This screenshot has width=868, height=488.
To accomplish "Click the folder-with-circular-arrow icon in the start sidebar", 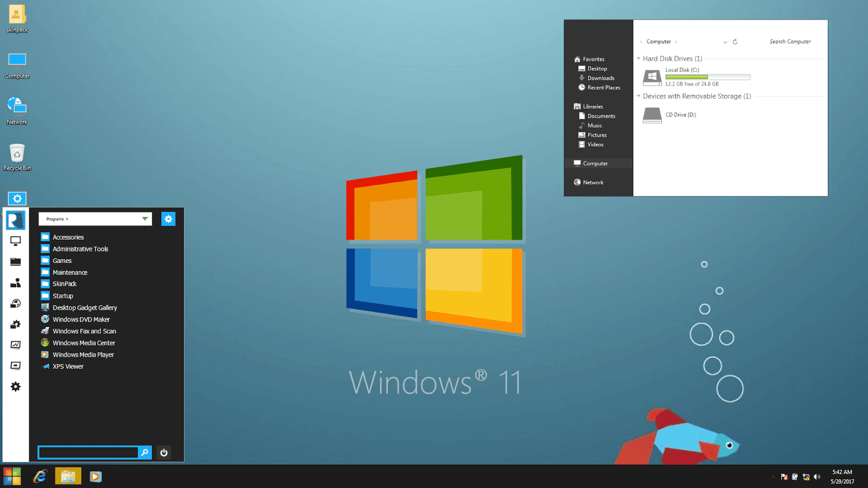I will coord(16,304).
